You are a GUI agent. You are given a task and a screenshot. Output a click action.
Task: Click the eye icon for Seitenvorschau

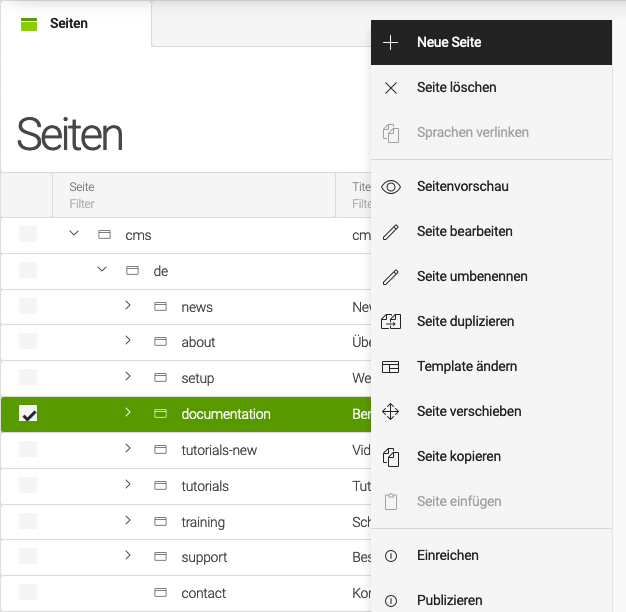point(391,187)
